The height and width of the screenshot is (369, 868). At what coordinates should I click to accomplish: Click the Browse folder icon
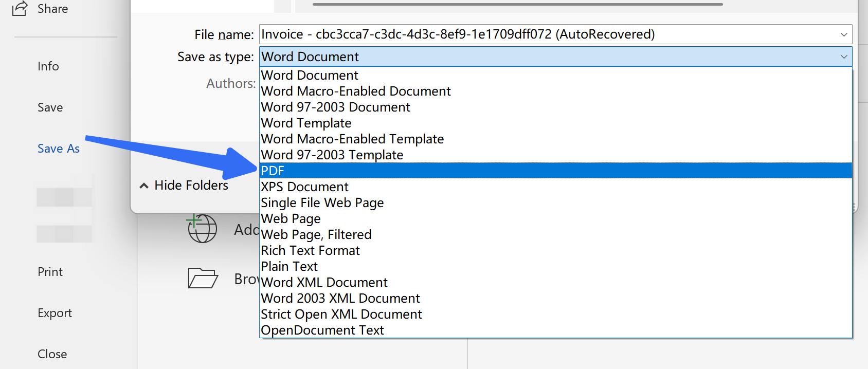pyautogui.click(x=203, y=278)
